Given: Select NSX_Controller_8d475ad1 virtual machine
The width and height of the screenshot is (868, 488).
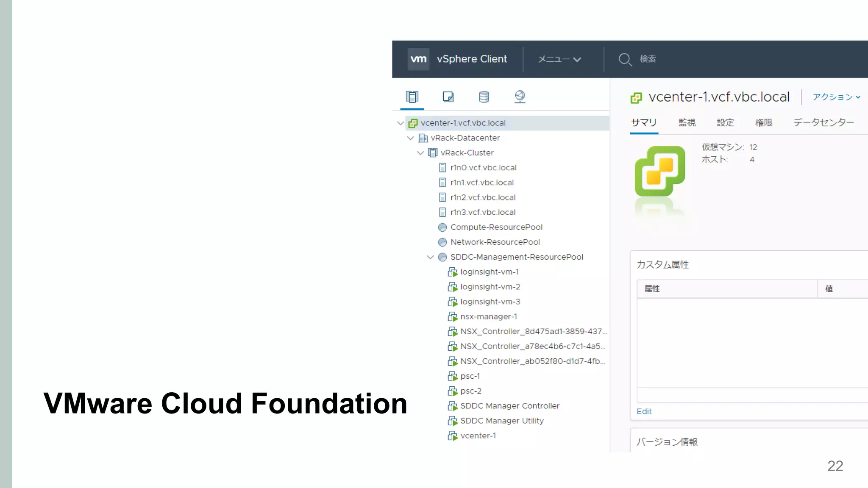Looking at the screenshot, I should point(533,331).
